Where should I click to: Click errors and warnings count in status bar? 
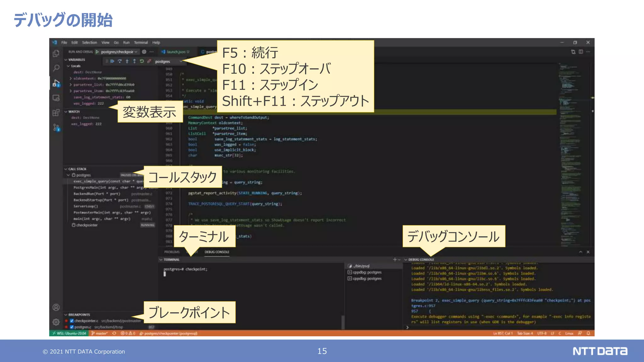[x=128, y=333]
